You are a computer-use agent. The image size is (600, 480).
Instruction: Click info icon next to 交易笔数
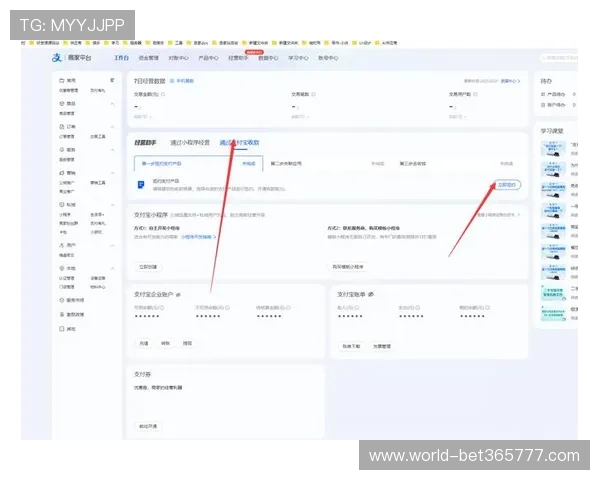(313, 94)
